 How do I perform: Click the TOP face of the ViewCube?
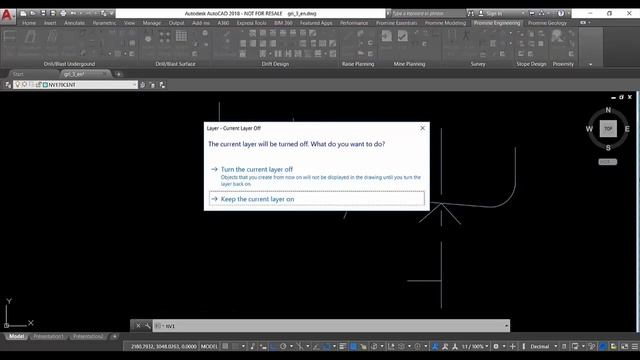[x=608, y=129]
